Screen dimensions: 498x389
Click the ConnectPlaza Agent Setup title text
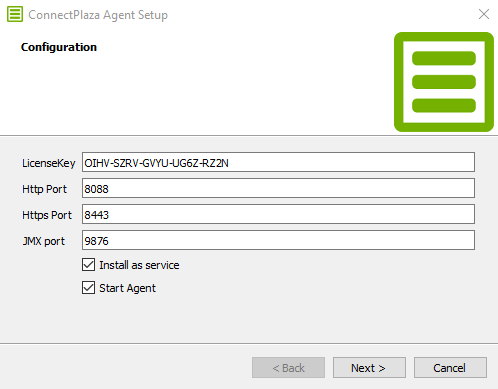(x=98, y=15)
